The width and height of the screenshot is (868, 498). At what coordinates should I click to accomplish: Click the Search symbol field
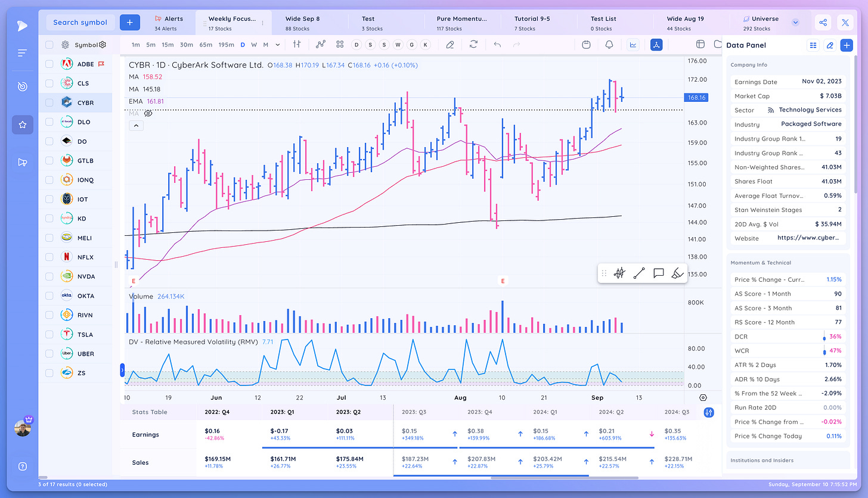pos(80,23)
